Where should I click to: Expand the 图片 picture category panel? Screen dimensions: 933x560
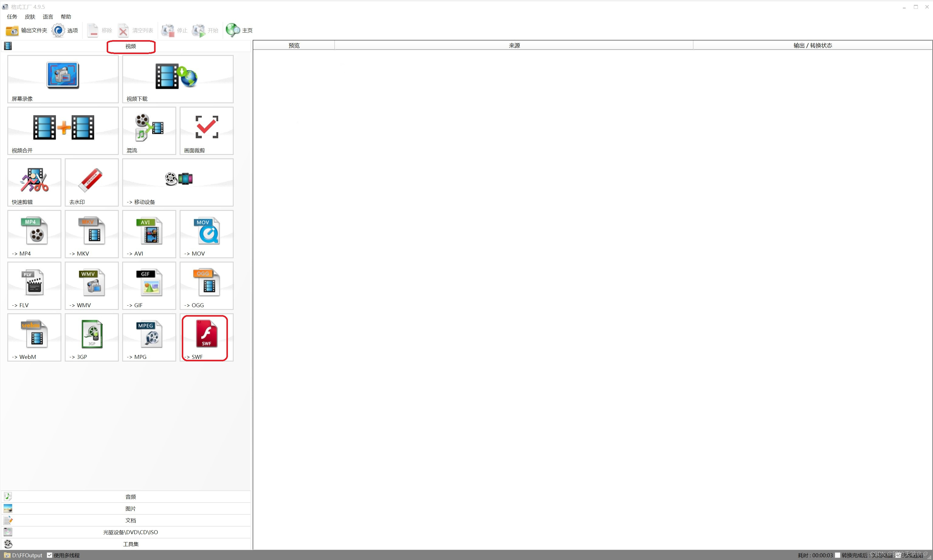click(130, 508)
